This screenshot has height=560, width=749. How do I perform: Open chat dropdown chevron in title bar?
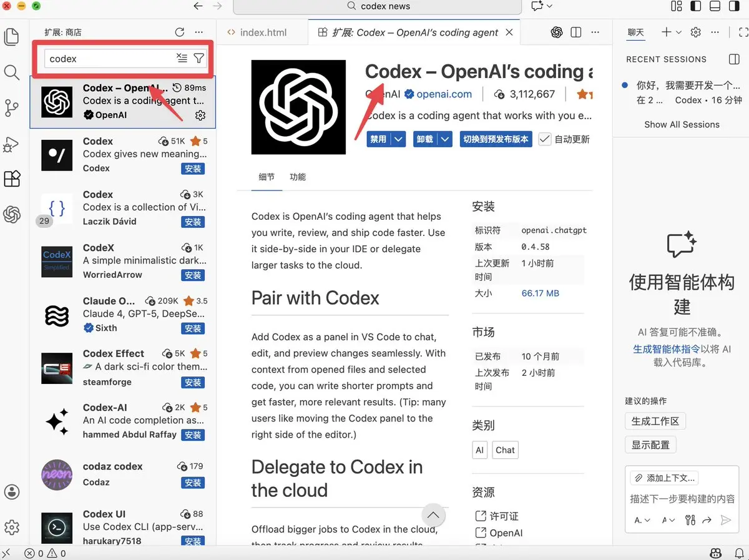[550, 6]
